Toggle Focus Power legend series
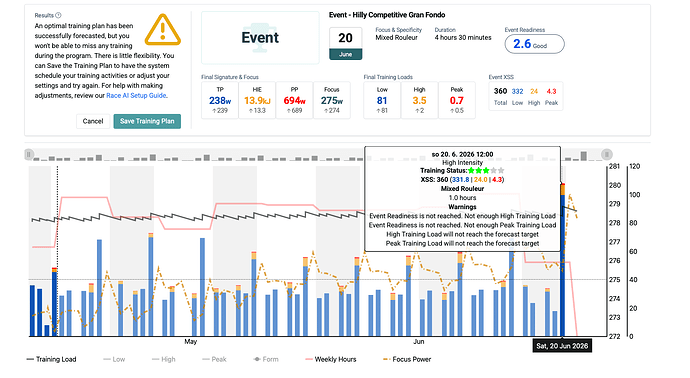The image size is (690, 378). pos(407,359)
